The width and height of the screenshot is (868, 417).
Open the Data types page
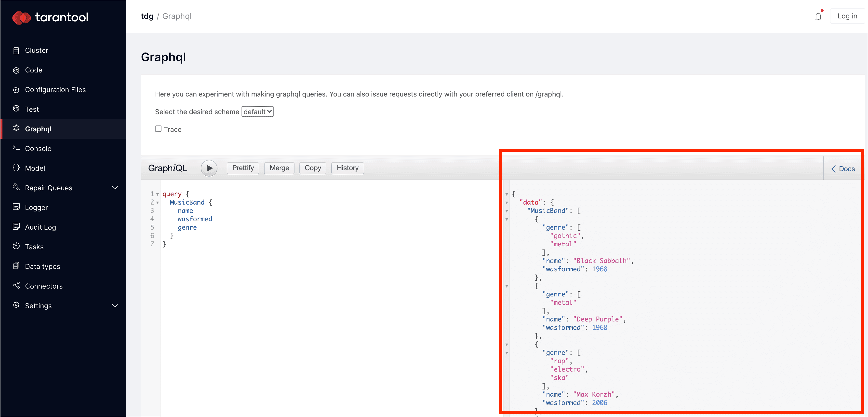pyautogui.click(x=63, y=266)
